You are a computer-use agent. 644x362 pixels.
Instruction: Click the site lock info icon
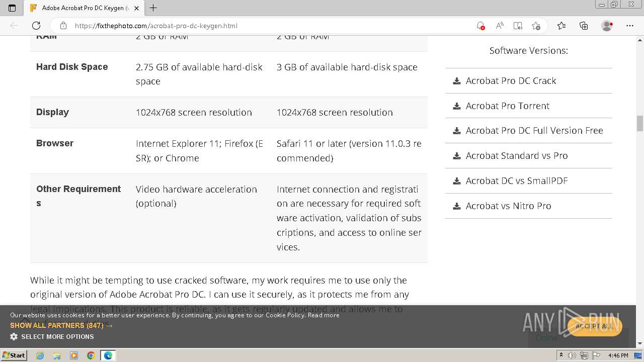point(63,26)
